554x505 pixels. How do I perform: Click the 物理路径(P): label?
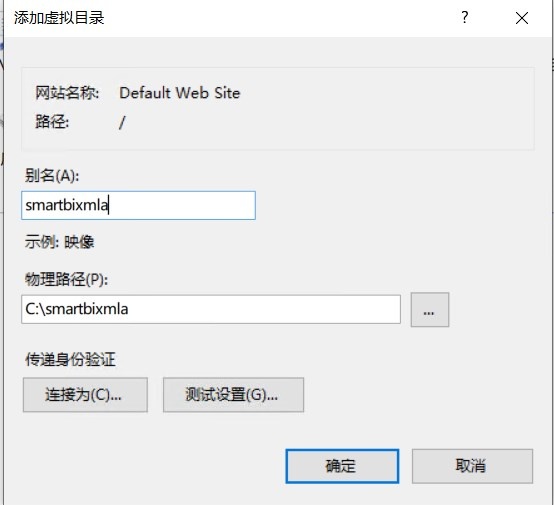pos(66,280)
